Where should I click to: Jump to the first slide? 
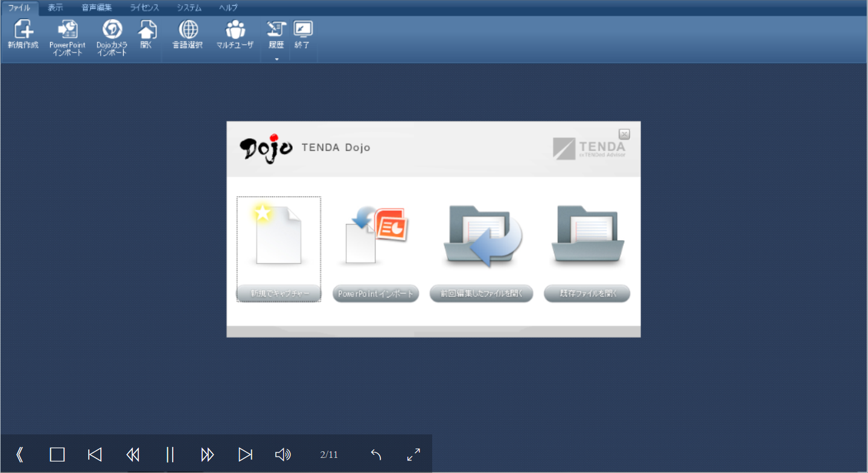coord(95,454)
